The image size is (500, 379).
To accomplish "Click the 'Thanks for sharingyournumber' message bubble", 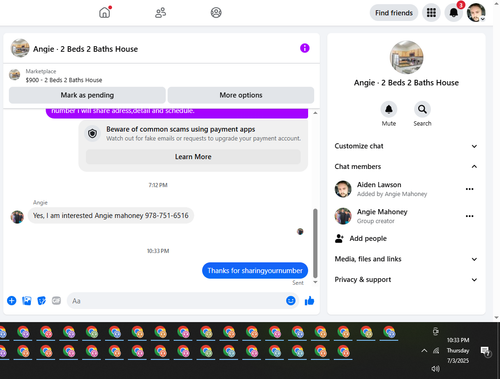I will click(255, 270).
